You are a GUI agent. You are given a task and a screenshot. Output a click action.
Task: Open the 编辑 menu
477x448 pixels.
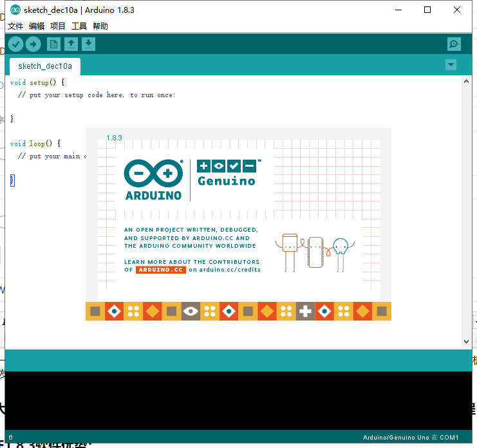(37, 26)
